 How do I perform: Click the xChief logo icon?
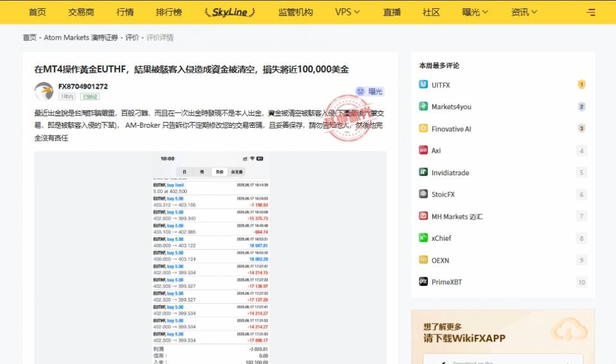(x=423, y=238)
